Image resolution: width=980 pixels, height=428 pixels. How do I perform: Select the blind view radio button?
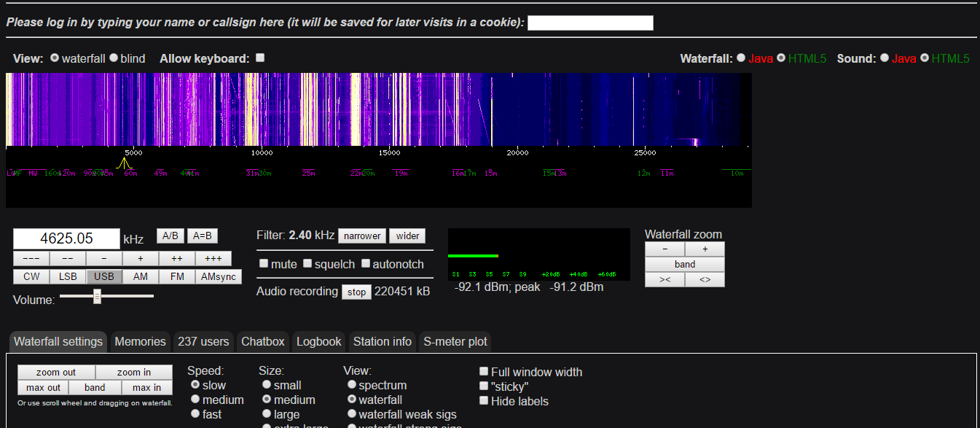pyautogui.click(x=114, y=58)
